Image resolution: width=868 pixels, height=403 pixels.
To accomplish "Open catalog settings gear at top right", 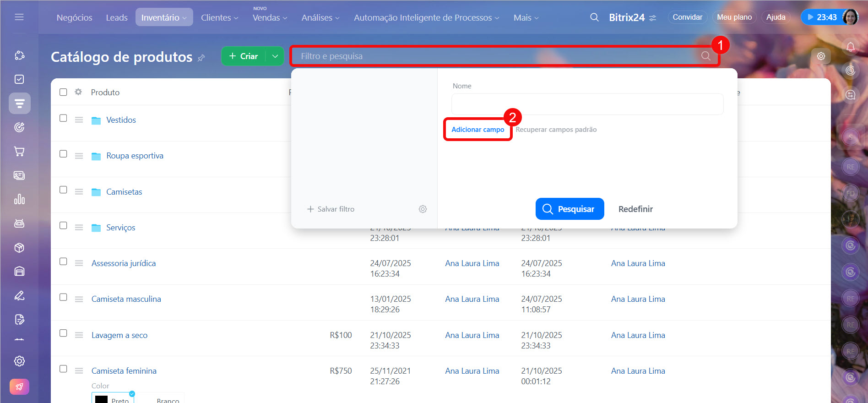I will [821, 56].
